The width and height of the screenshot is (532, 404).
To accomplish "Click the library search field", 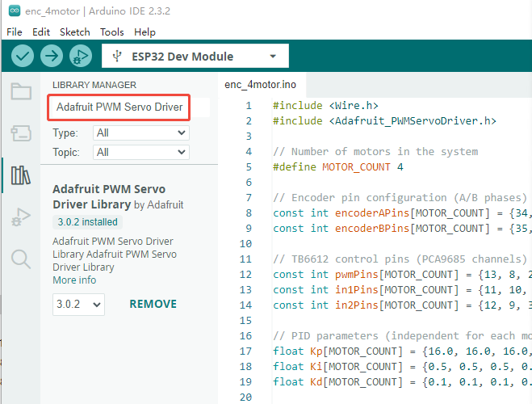I will tap(119, 107).
